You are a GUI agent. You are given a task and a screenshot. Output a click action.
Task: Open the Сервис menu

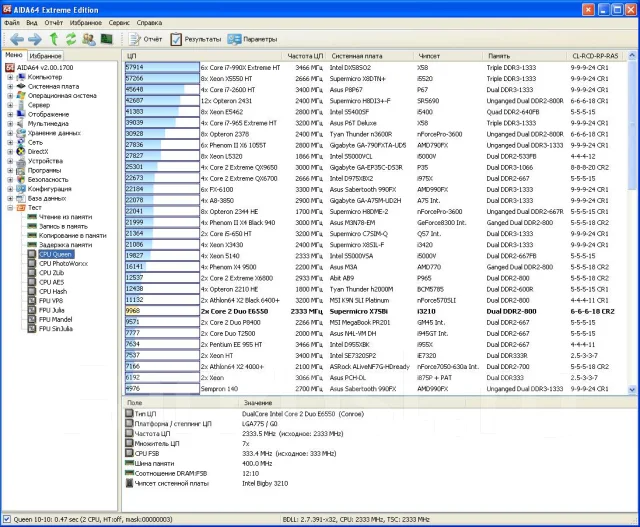119,23
